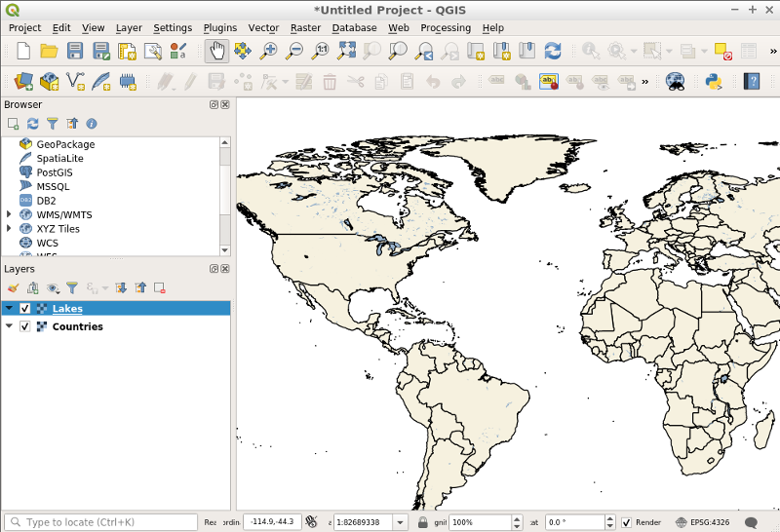This screenshot has width=780, height=532.
Task: Click the EPSG:4326 CRS button
Action: click(702, 522)
